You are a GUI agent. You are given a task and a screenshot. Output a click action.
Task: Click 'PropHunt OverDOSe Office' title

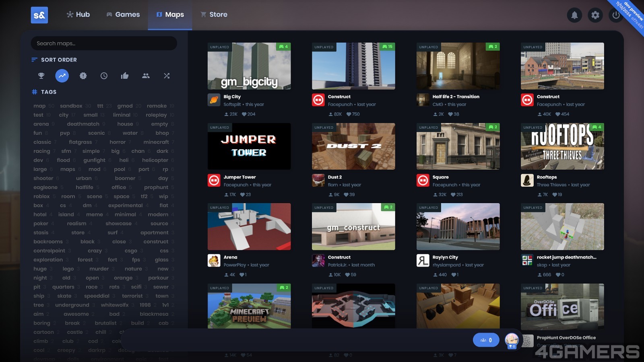(566, 337)
